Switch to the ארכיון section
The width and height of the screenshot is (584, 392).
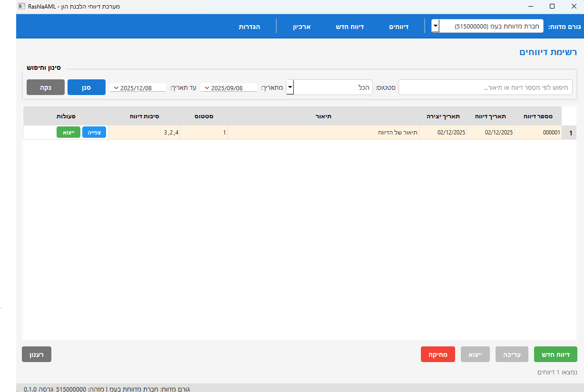302,27
